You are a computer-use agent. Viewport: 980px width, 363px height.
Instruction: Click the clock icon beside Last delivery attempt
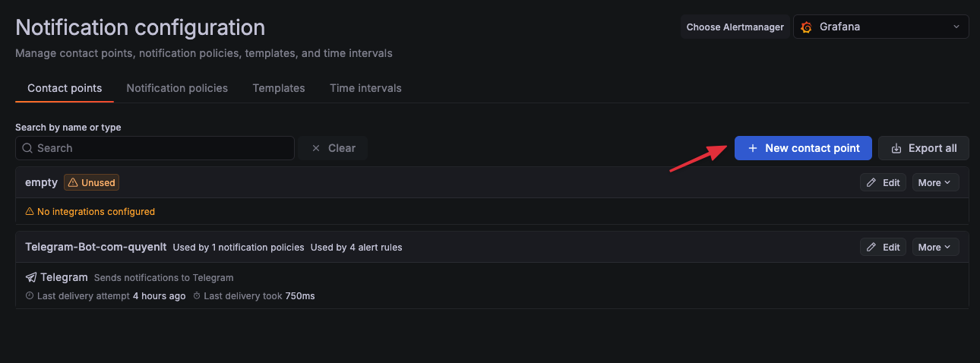coord(30,296)
